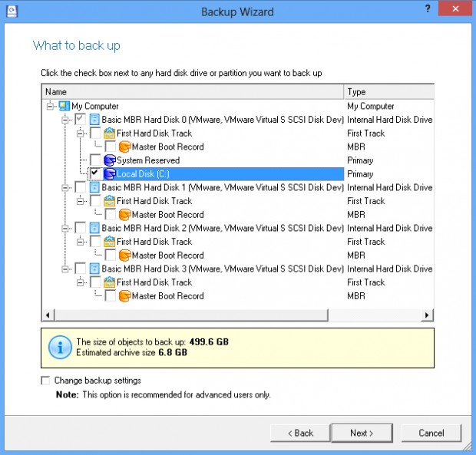
Task: Check the First Hard Disk Track box of Disk 0
Action: (95, 134)
